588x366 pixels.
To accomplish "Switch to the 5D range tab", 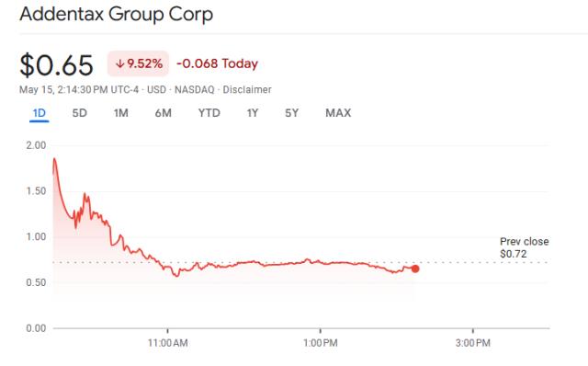I will [80, 113].
